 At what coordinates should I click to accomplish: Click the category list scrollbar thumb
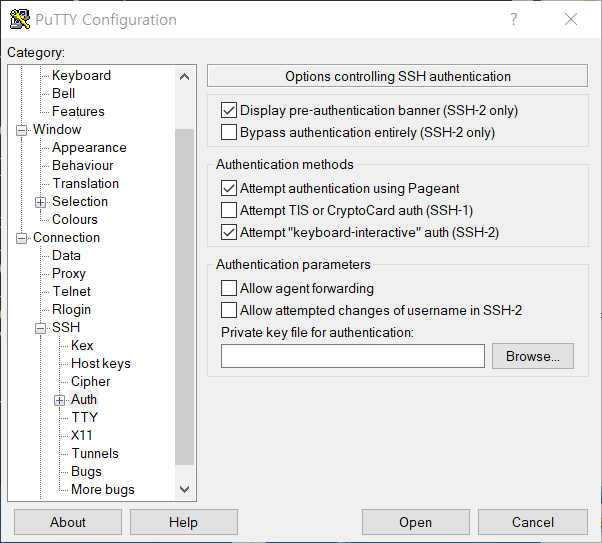pos(185,297)
